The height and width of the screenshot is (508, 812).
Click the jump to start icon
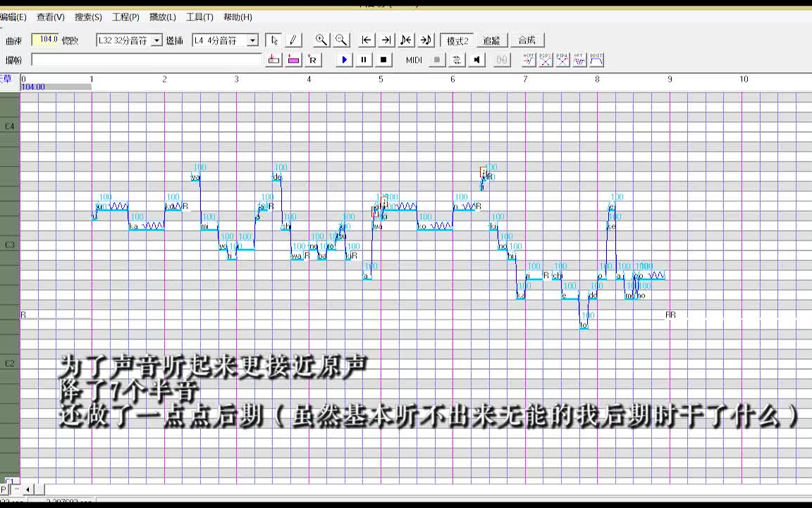366,40
